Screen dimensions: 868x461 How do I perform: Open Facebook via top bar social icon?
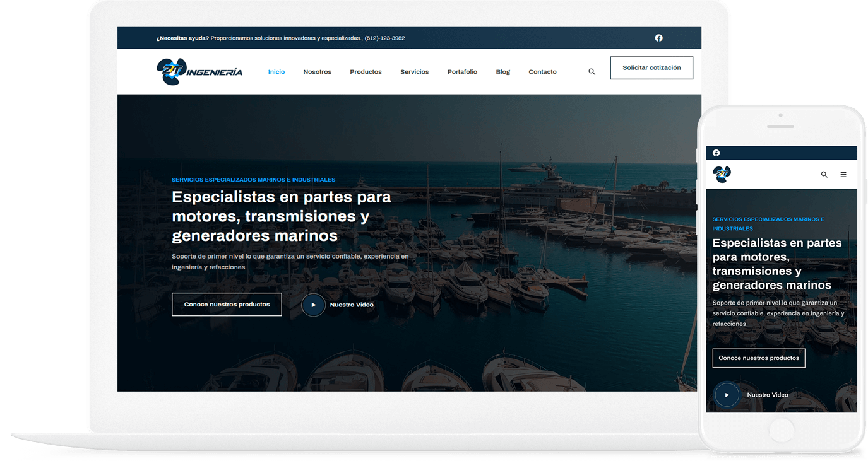pos(658,38)
